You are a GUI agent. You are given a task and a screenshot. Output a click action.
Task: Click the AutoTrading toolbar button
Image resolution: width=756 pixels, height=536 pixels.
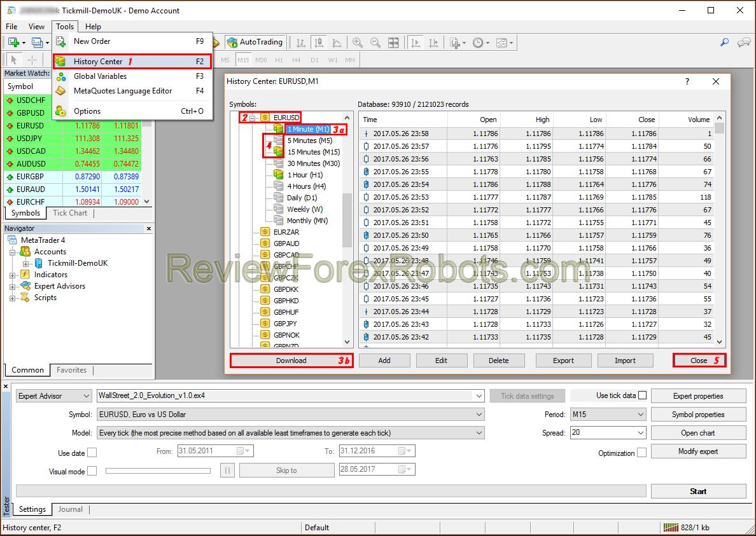(x=255, y=43)
